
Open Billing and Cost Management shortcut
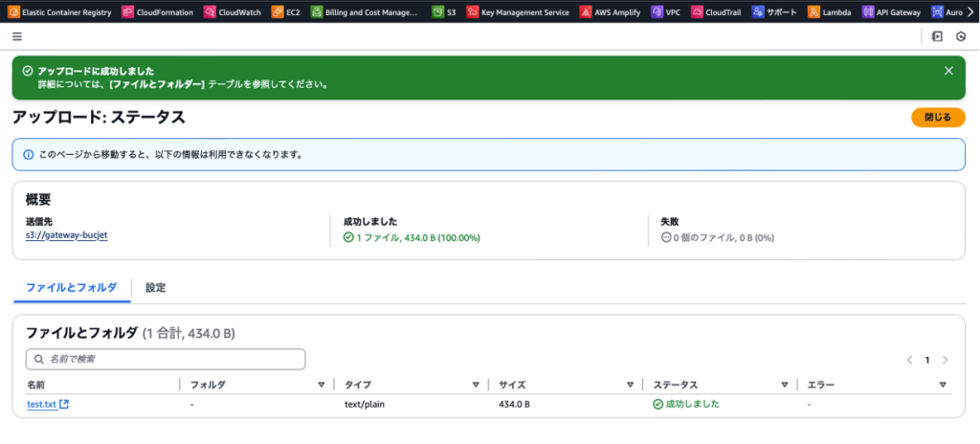click(365, 11)
